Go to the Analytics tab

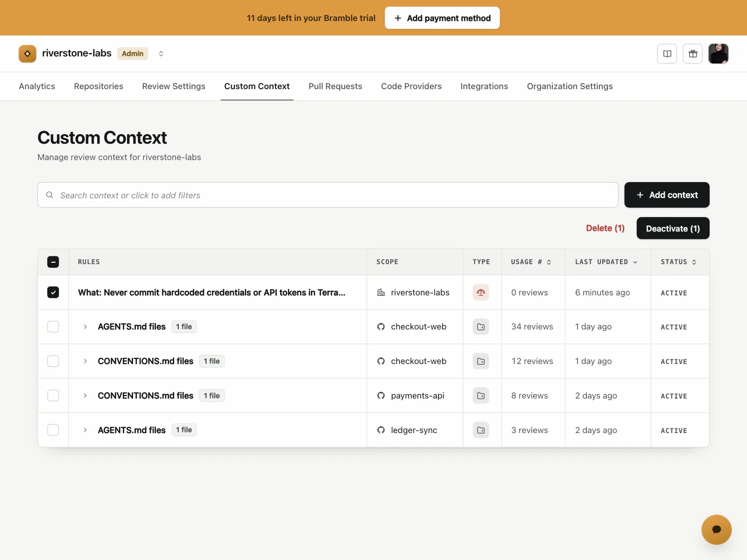(x=37, y=86)
